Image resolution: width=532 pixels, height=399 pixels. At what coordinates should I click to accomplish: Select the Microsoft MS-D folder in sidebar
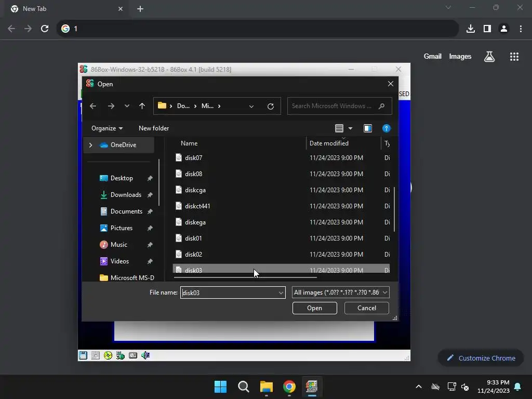[127, 278]
